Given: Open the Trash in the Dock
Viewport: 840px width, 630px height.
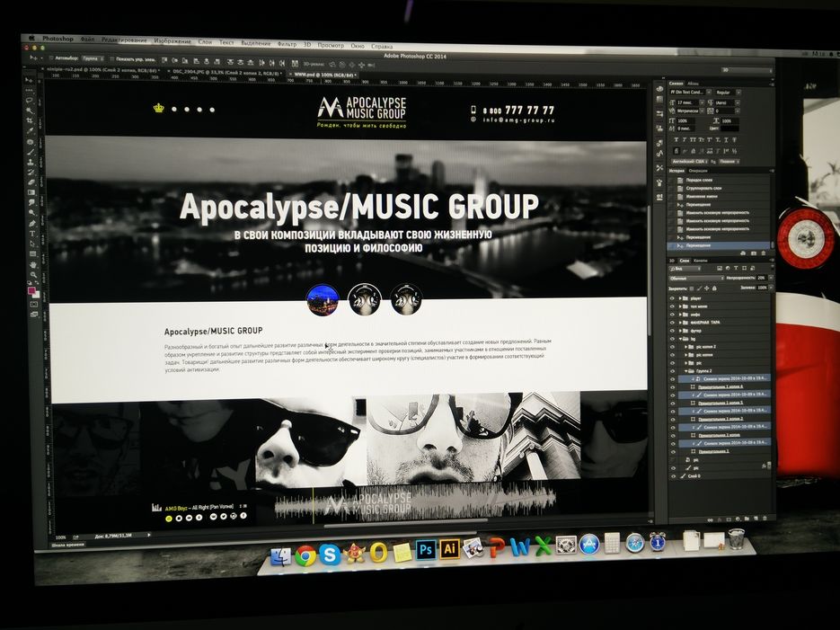Looking at the screenshot, I should click(737, 538).
